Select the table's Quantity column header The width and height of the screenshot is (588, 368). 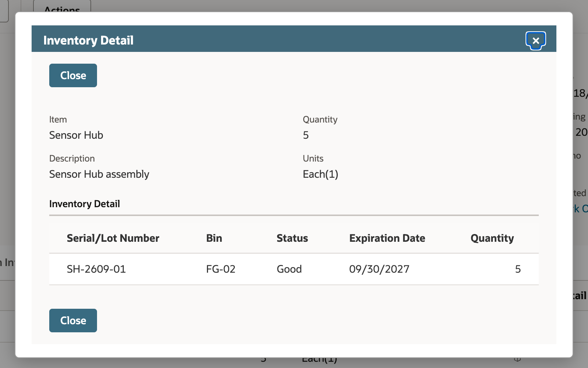click(x=492, y=238)
